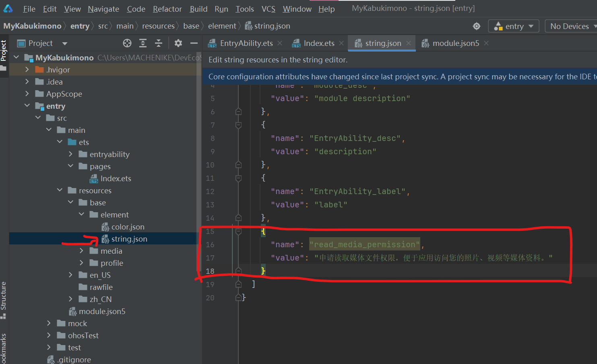Viewport: 597px width, 364px height.
Task: Collapse the ets folder
Action: [60, 142]
